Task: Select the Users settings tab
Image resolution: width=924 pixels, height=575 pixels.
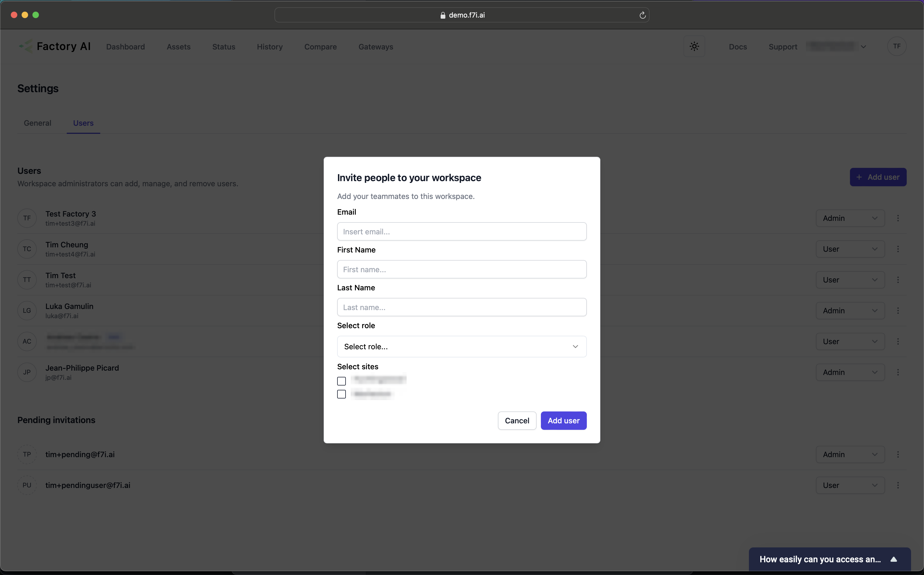Action: [x=83, y=123]
